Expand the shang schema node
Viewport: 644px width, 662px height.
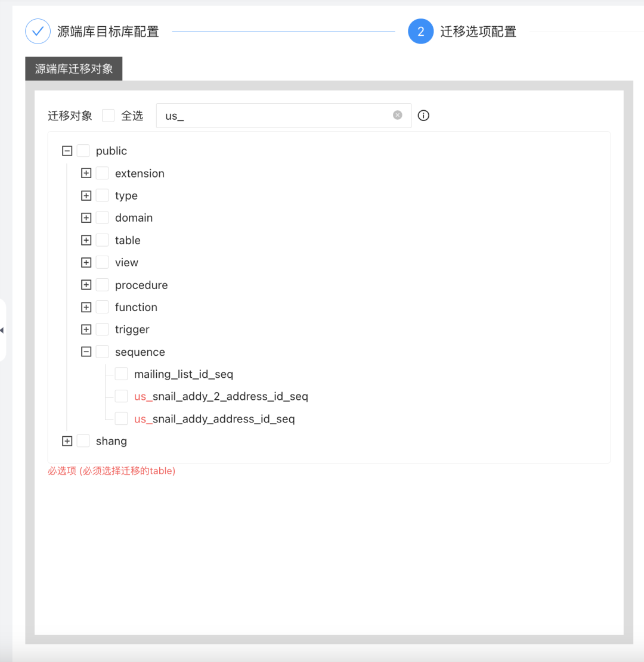[x=67, y=440]
